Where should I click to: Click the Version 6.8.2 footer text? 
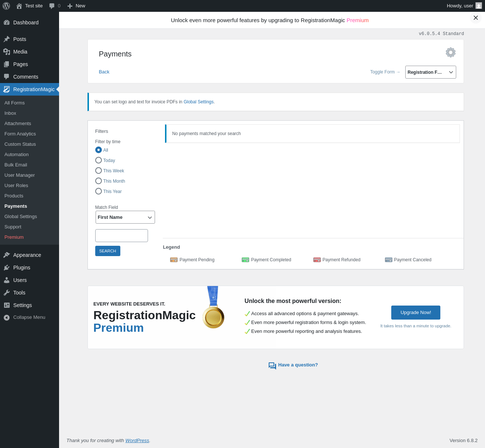point(464,441)
